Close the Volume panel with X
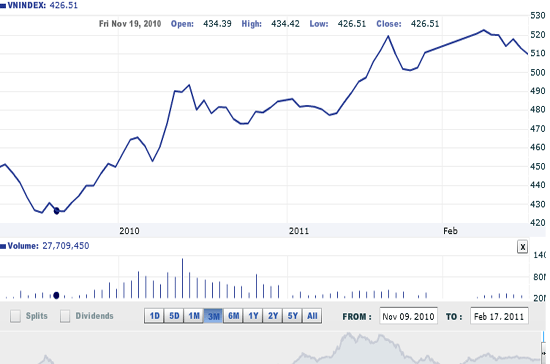 pyautogui.click(x=522, y=247)
